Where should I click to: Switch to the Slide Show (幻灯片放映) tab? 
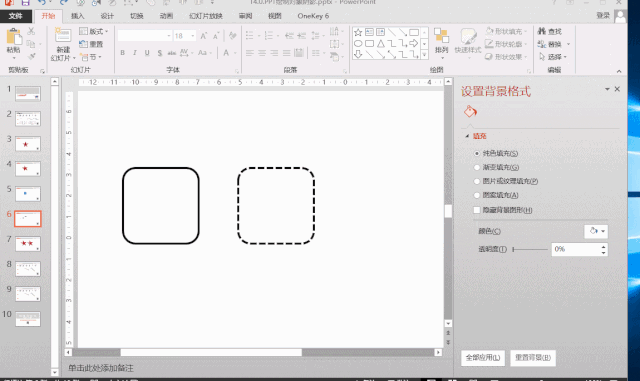206,16
